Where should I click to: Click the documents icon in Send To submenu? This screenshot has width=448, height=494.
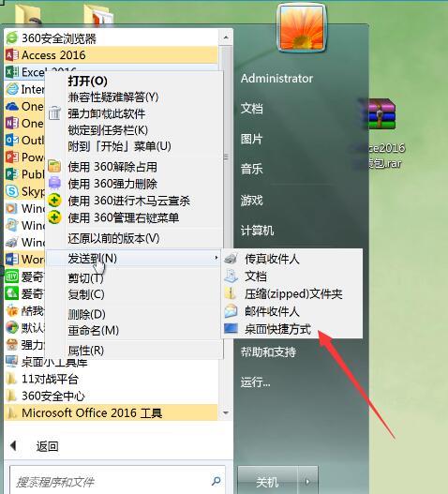point(231,276)
